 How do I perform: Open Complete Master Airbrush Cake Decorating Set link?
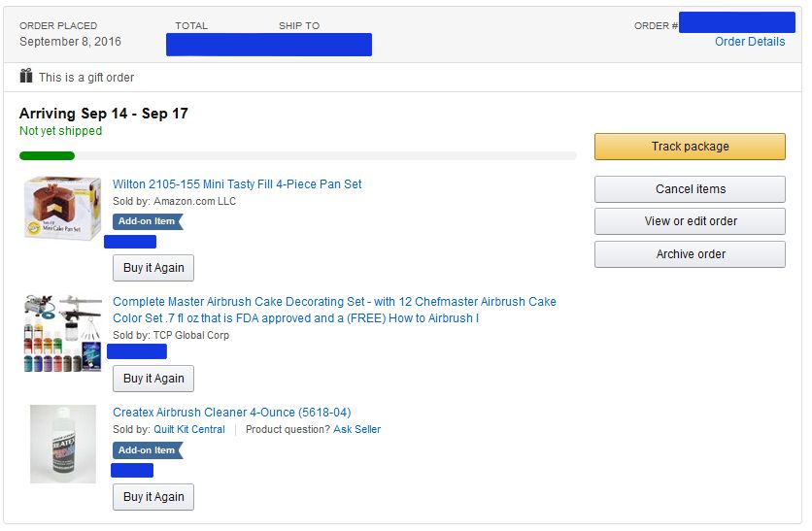point(334,310)
